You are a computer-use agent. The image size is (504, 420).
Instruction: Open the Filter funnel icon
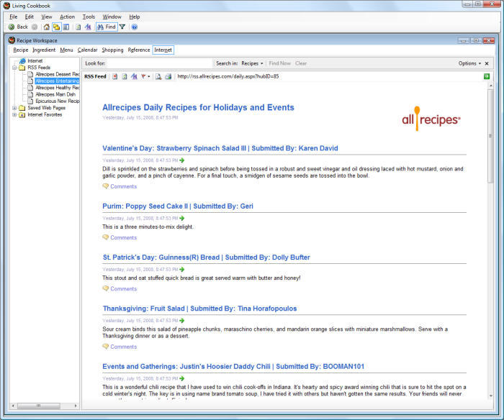tap(122, 27)
